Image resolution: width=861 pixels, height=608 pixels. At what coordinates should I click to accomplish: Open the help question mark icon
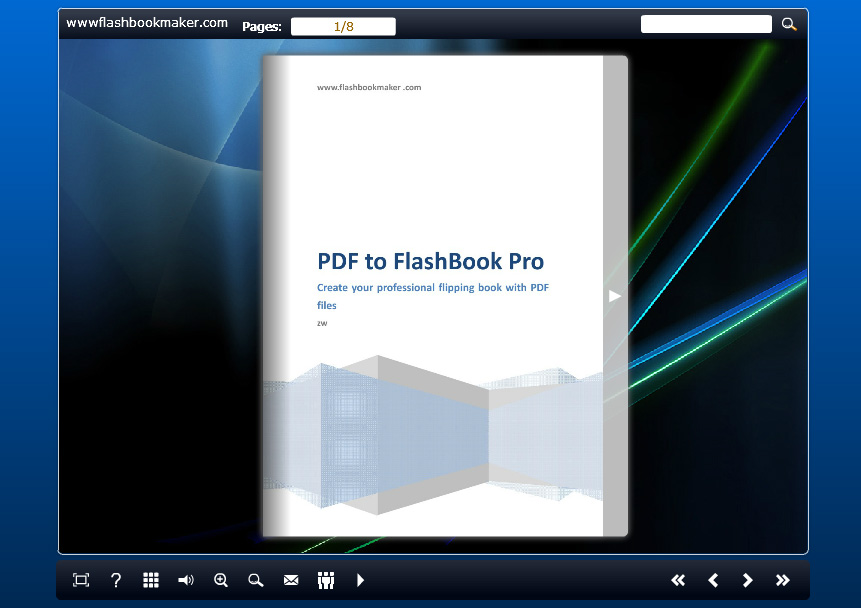click(x=116, y=580)
